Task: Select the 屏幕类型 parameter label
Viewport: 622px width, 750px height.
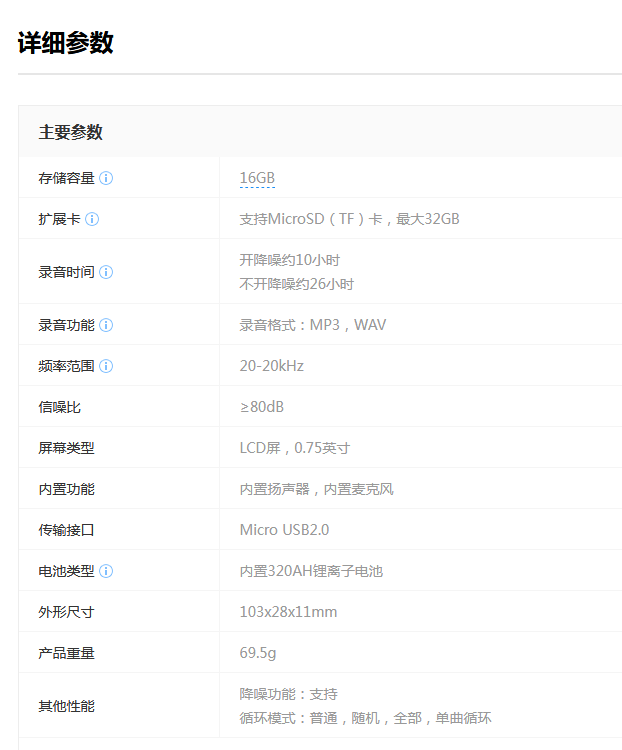Action: click(66, 448)
